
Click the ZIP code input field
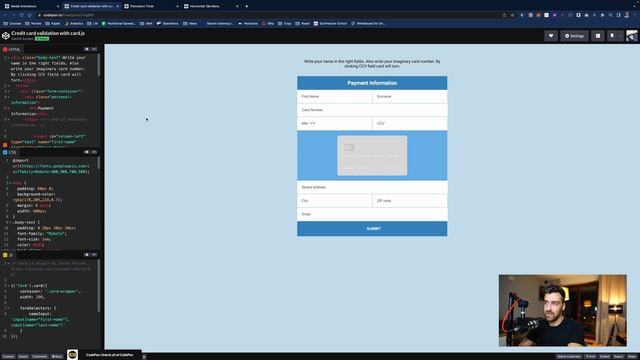point(410,200)
